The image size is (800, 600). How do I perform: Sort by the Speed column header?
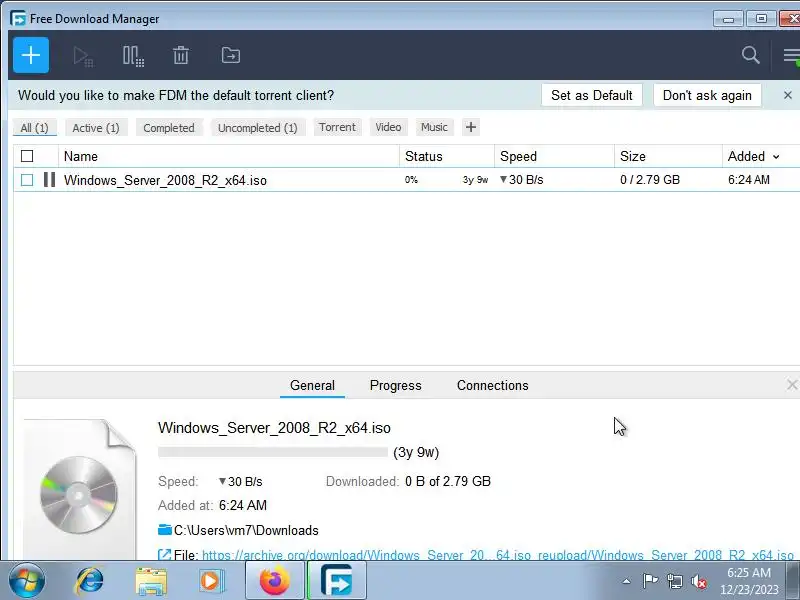(555, 156)
